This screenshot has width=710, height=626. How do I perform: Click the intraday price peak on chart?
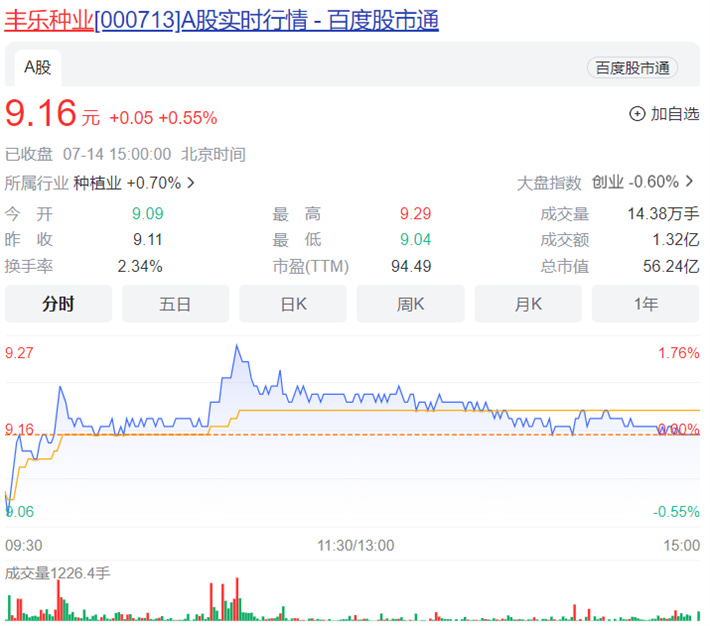point(237,346)
